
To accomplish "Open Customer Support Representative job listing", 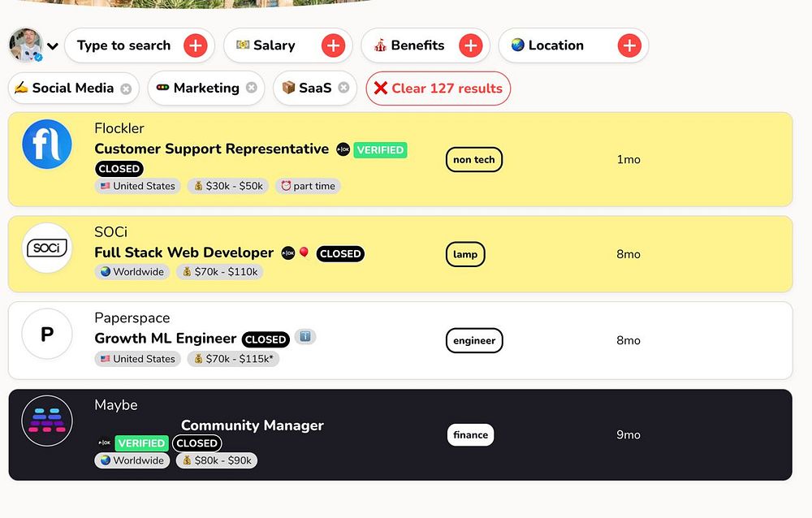I will click(211, 149).
